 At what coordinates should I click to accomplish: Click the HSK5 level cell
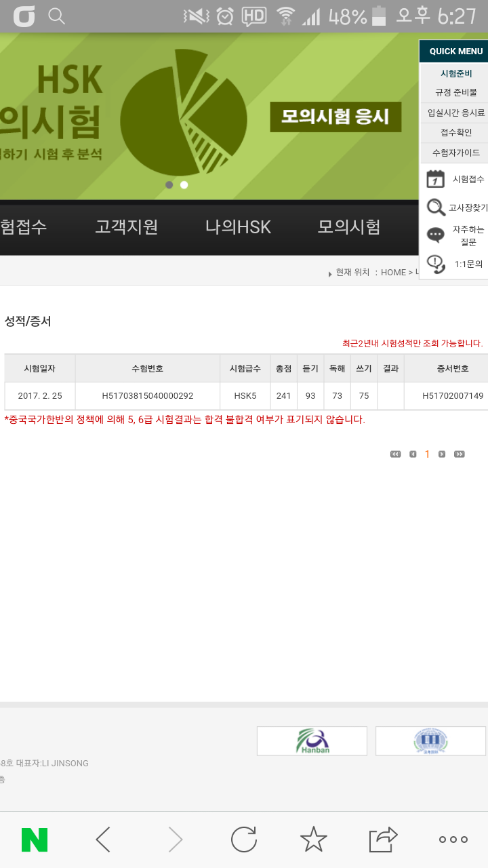pyautogui.click(x=245, y=396)
